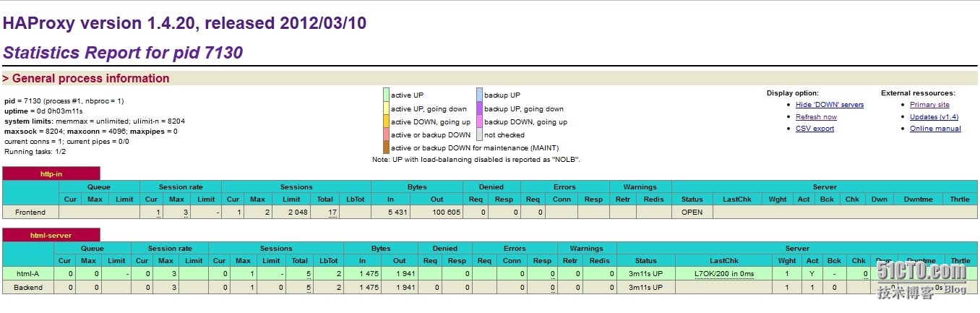Open the Primary site link

[929, 105]
